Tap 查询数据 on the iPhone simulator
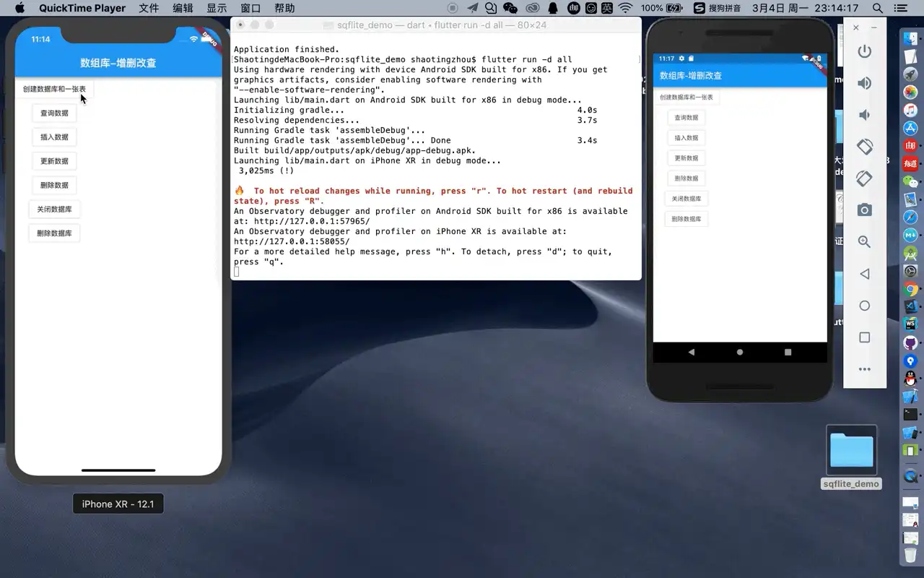Image resolution: width=924 pixels, height=578 pixels. pyautogui.click(x=54, y=113)
